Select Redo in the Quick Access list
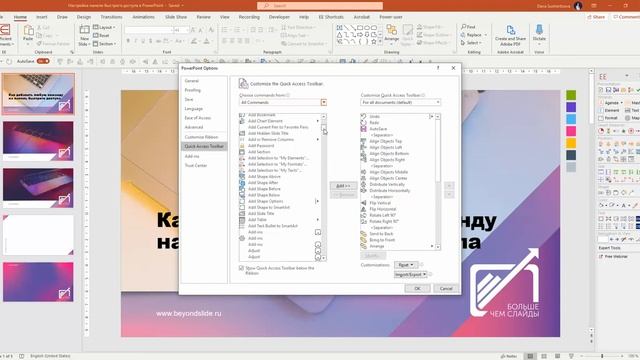 pyautogui.click(x=374, y=122)
